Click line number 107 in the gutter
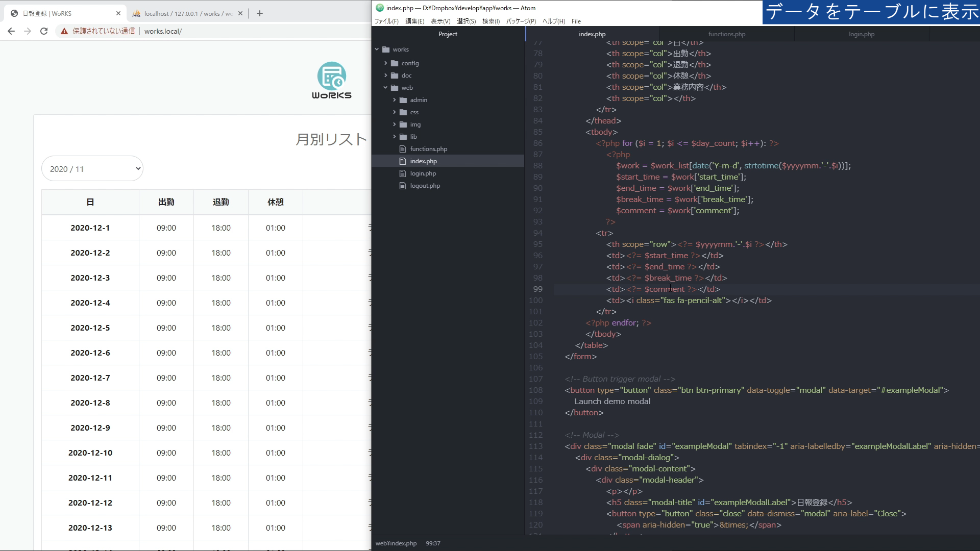The image size is (980, 551). pyautogui.click(x=535, y=379)
